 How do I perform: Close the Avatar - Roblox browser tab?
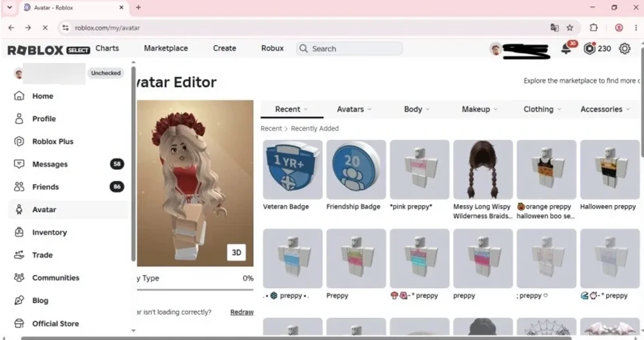pyautogui.click(x=121, y=7)
